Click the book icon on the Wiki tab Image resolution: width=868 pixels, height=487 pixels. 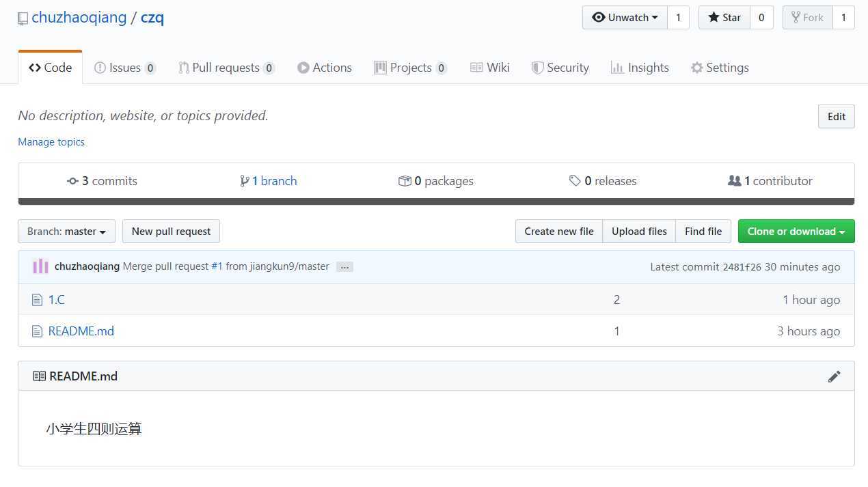tap(477, 68)
